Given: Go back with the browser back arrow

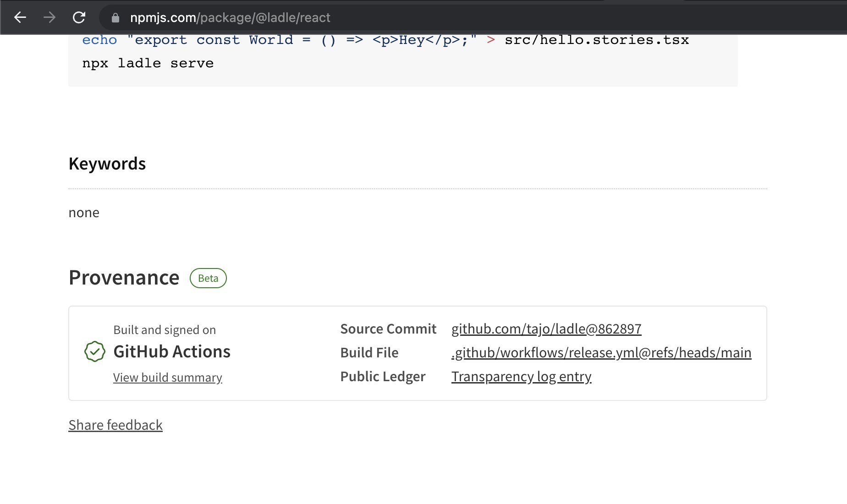Looking at the screenshot, I should pos(20,17).
